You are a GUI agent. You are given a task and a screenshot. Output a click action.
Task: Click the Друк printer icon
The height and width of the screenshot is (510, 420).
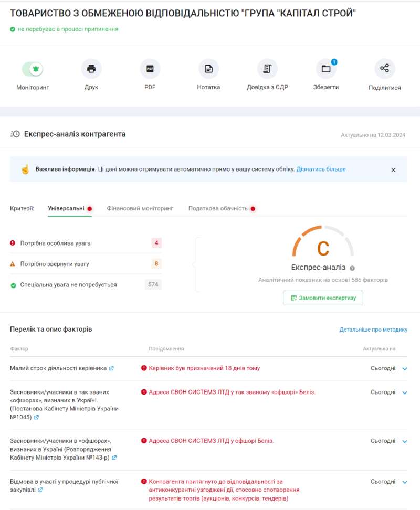pyautogui.click(x=91, y=69)
